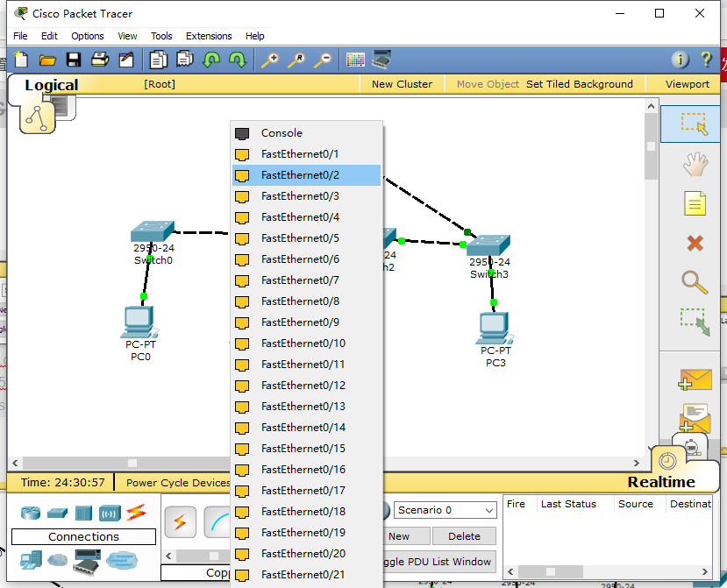Pick the console cable type
The height and width of the screenshot is (588, 727).
click(x=217, y=522)
